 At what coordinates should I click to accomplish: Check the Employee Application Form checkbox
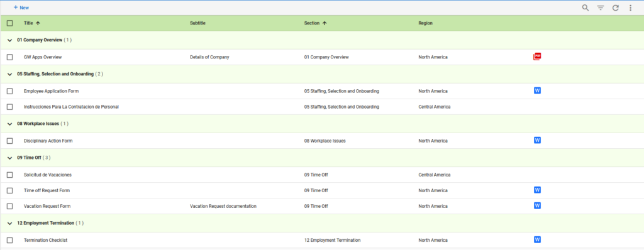point(10,91)
